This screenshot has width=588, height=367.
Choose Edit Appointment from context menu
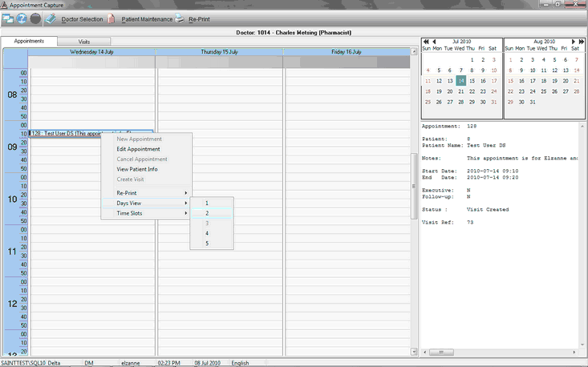click(x=138, y=149)
